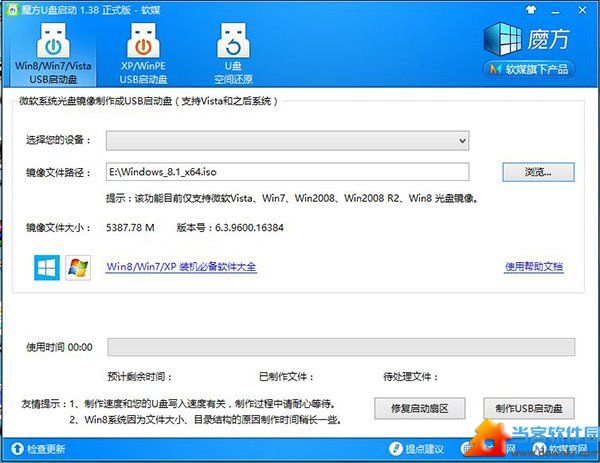The image size is (600, 463).
Task: Click the image file path input field
Action: click(x=287, y=172)
